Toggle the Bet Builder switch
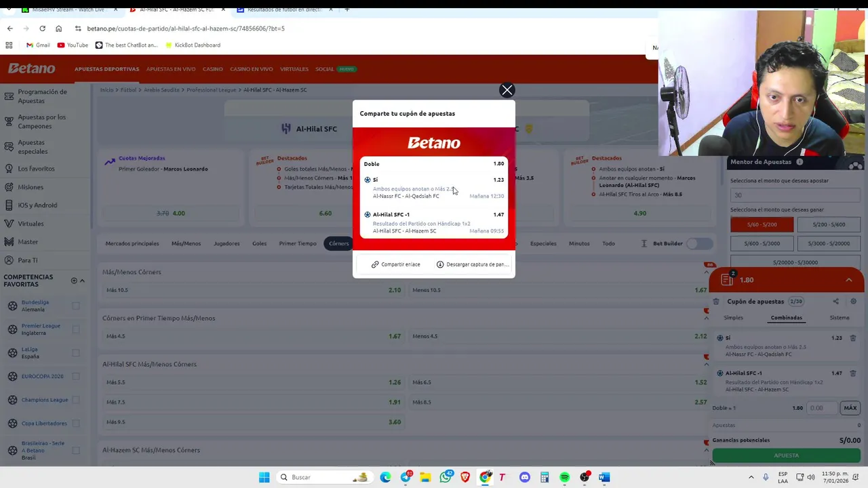This screenshot has height=488, width=868. (700, 243)
